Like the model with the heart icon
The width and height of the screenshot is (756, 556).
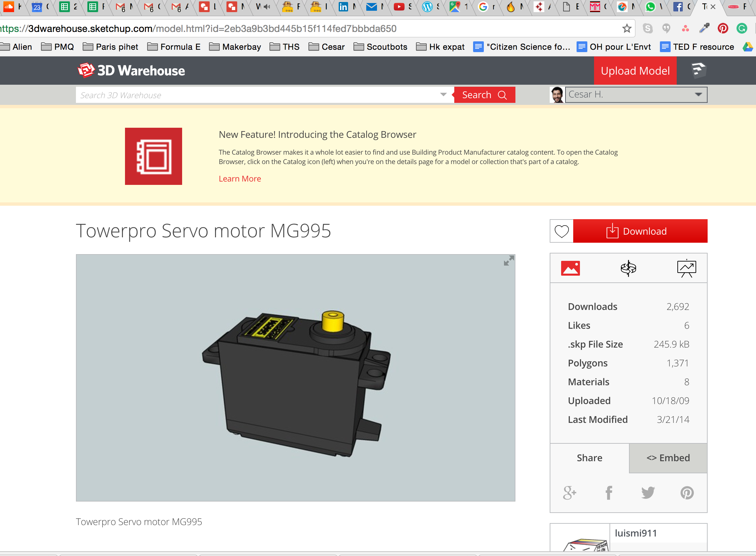click(561, 231)
